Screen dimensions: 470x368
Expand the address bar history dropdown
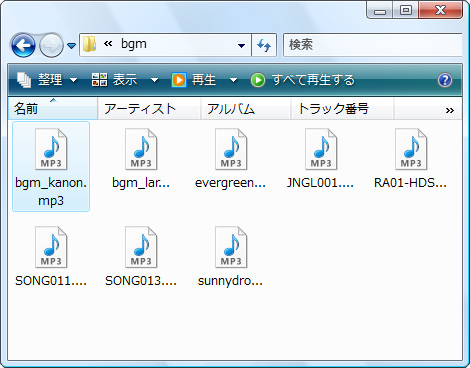(242, 45)
